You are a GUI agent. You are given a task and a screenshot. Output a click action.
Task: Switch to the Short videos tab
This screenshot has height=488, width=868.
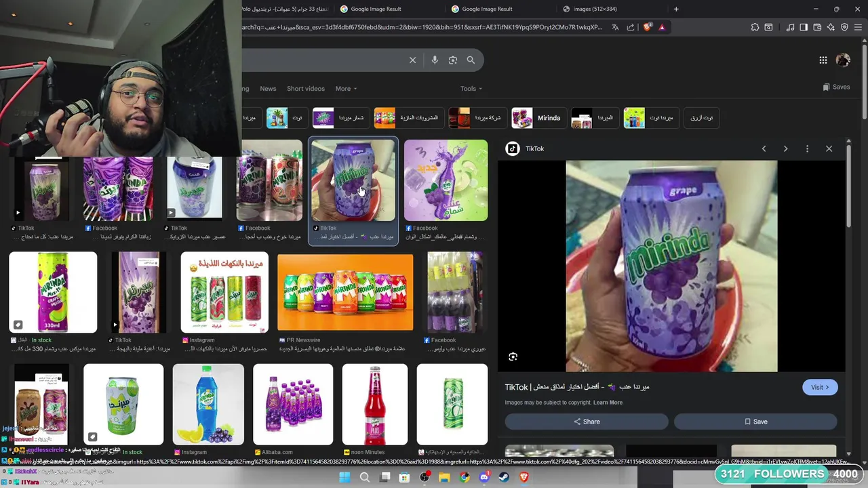305,89
